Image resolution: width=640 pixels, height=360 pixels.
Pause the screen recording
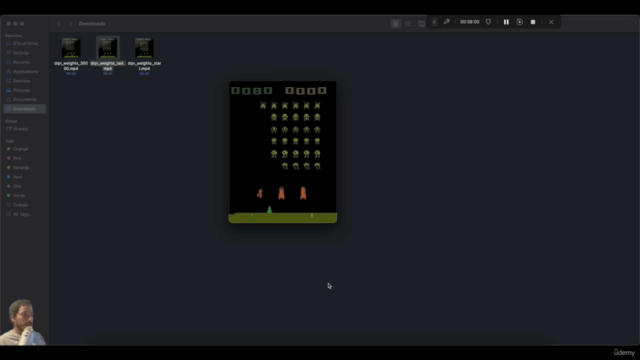506,22
